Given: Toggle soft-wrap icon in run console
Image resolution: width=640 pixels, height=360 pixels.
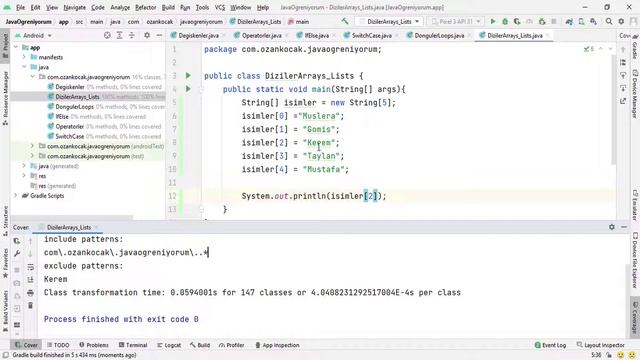Looking at the screenshot, I should coord(31,267).
